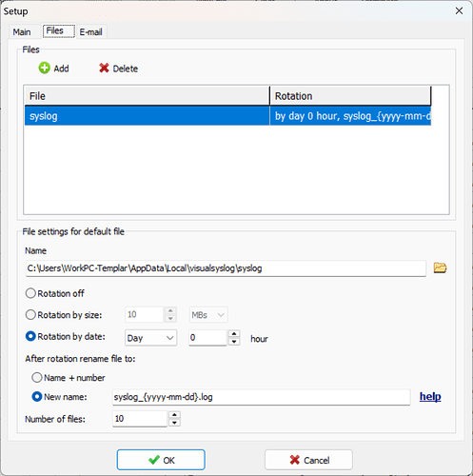Click the OK button
Screen dimensions: 473x476
point(161,460)
